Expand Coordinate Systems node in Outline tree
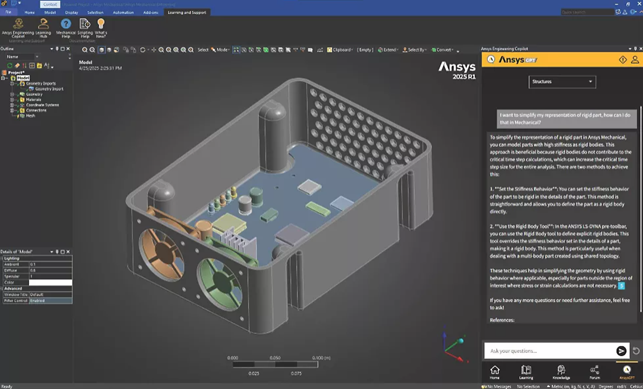The width and height of the screenshot is (643, 389). coord(12,105)
